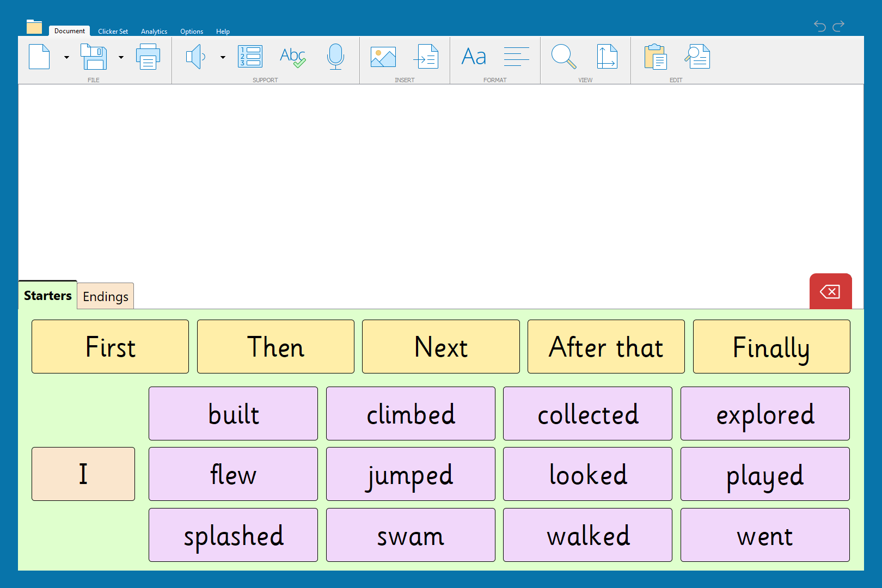Select the word "explored"
This screenshot has height=588, width=882.
[x=765, y=414]
